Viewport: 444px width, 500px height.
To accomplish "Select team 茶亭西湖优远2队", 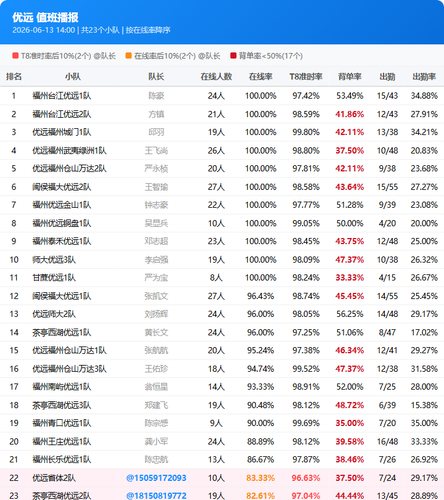I will [x=62, y=496].
